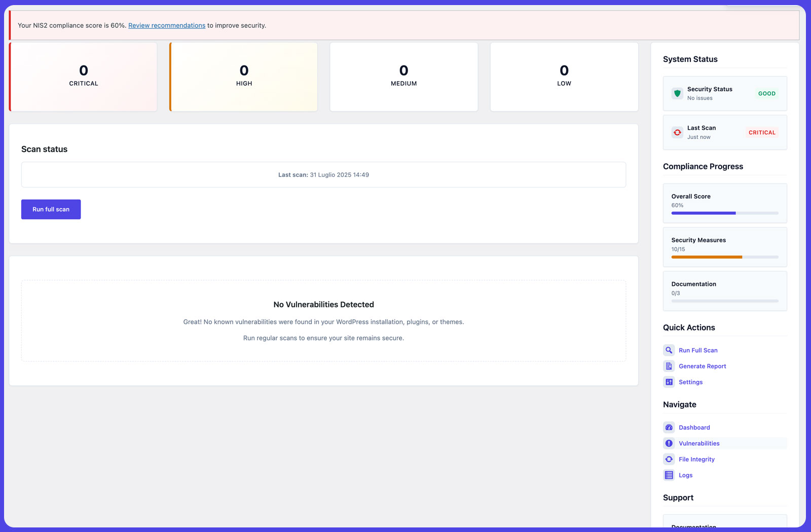Click the red scan refresh icon next to Last Scan
This screenshot has width=811, height=532.
click(677, 132)
